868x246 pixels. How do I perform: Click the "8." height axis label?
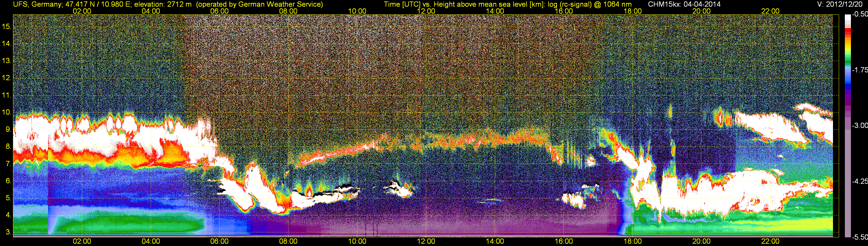click(8, 147)
